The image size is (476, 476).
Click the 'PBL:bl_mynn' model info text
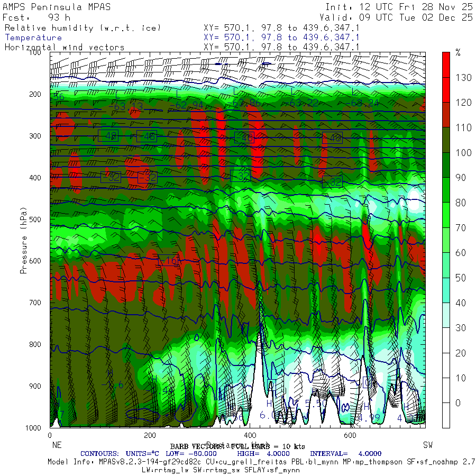coord(314,462)
